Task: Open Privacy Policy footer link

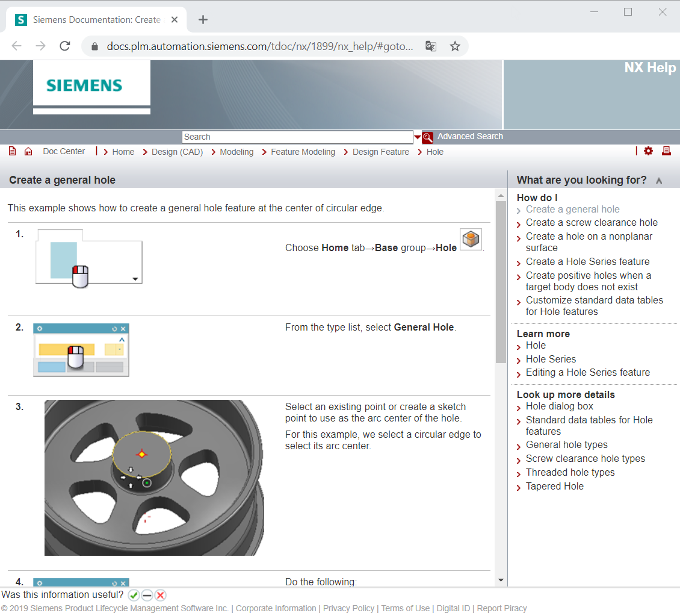Action: pyautogui.click(x=348, y=609)
